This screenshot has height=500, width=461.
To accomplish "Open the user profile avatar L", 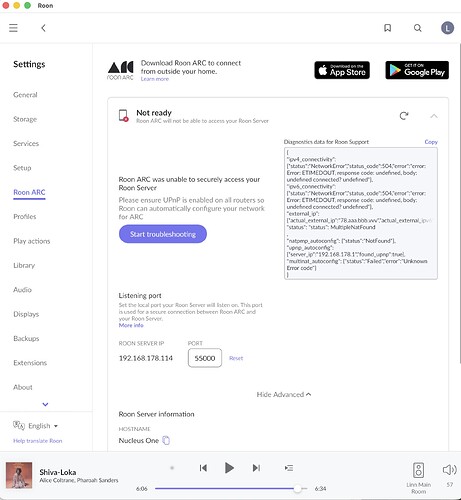I will click(x=447, y=28).
